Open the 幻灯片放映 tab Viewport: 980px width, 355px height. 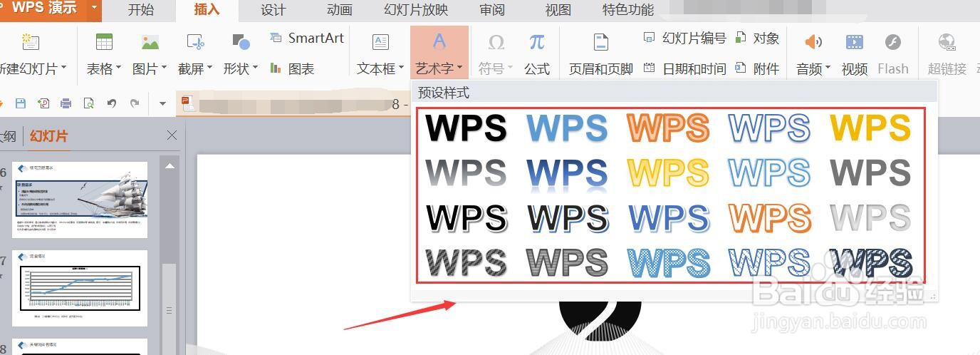416,10
